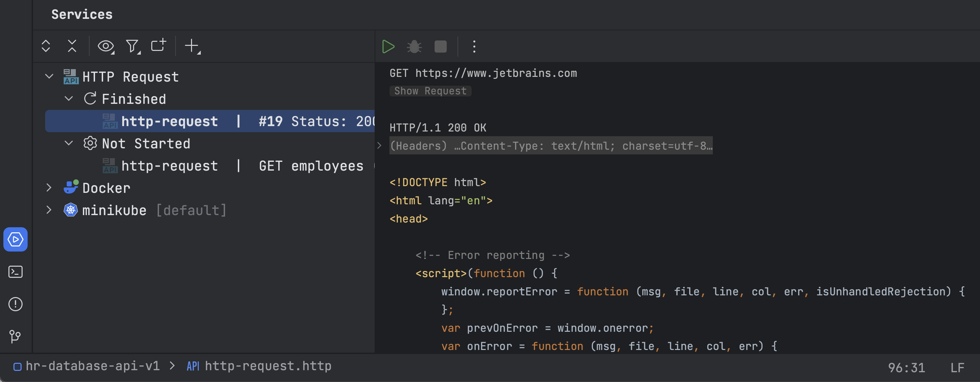
Task: Open the Terminal tool window icon
Action: 15,271
